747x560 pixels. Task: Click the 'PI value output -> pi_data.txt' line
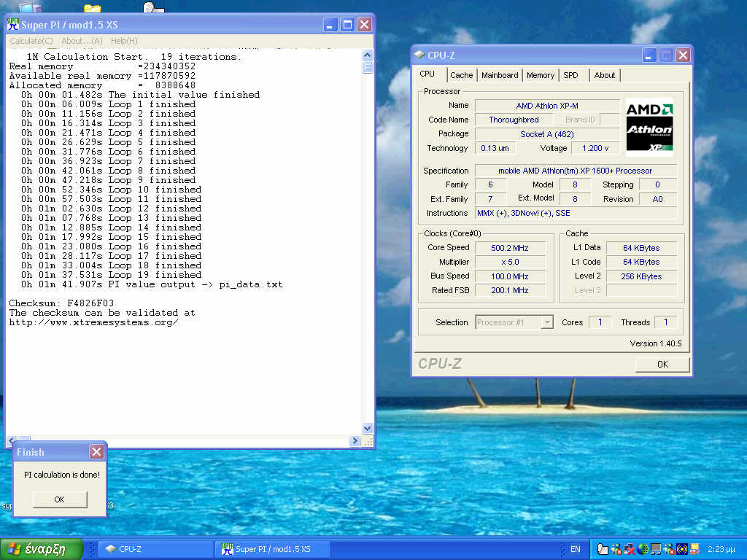point(152,284)
